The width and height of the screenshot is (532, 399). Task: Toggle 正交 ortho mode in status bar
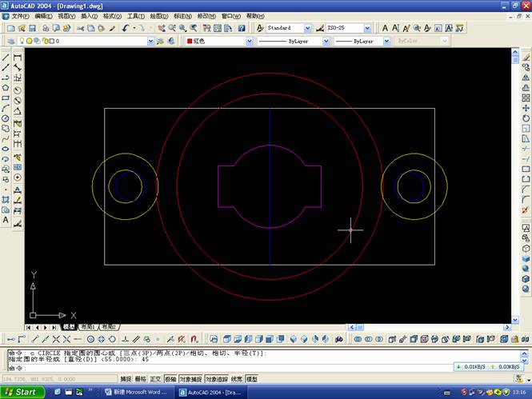(x=156, y=379)
